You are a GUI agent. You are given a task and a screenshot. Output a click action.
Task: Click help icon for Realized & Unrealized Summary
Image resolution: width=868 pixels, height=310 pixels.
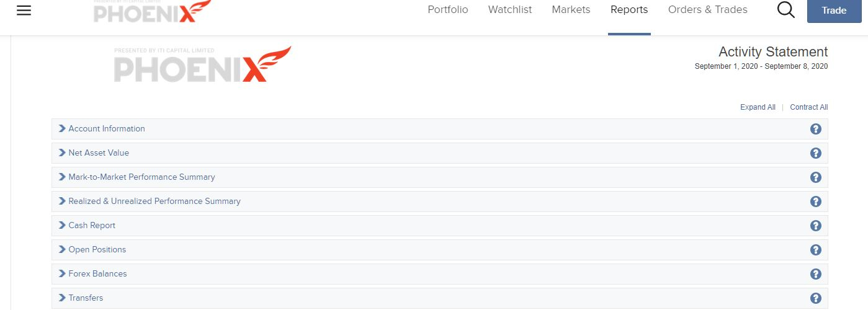pyautogui.click(x=816, y=201)
